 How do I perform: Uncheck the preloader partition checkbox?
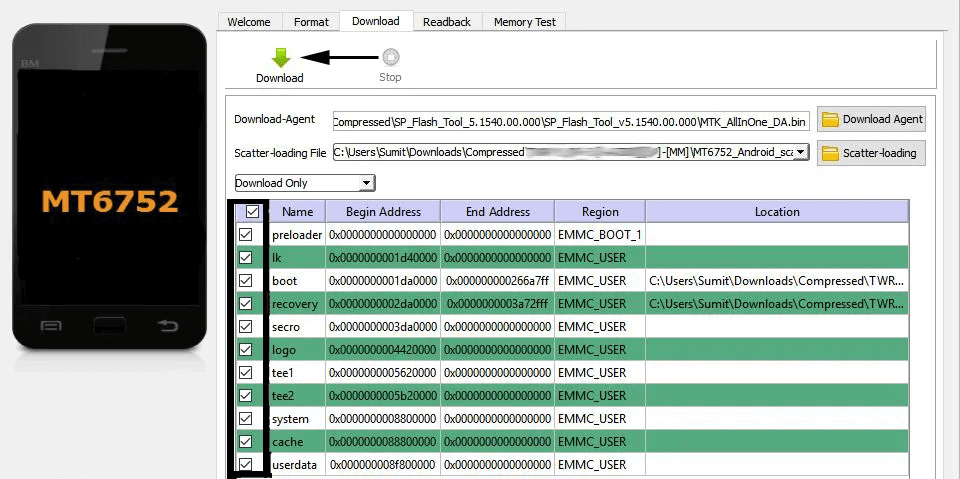[245, 235]
